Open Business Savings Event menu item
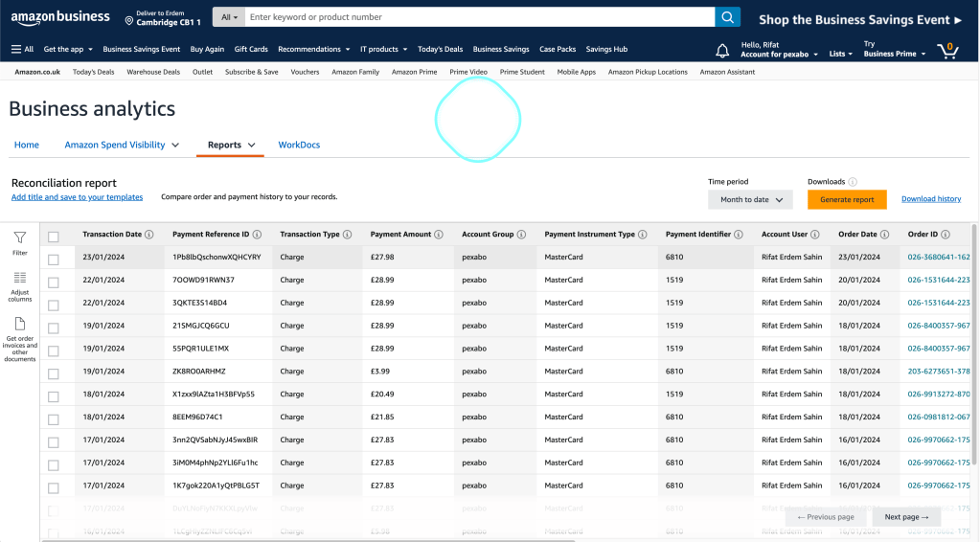Image resolution: width=980 pixels, height=542 pixels. point(141,49)
